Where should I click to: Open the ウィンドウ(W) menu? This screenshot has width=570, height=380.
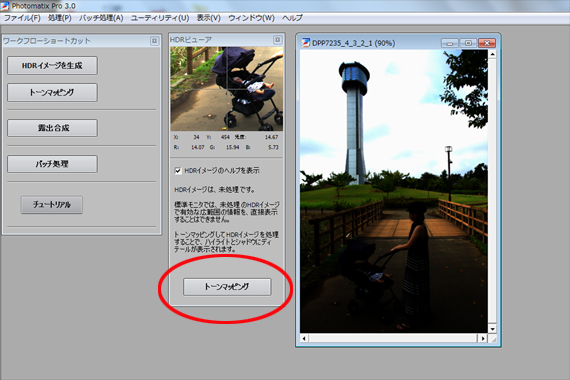(251, 18)
